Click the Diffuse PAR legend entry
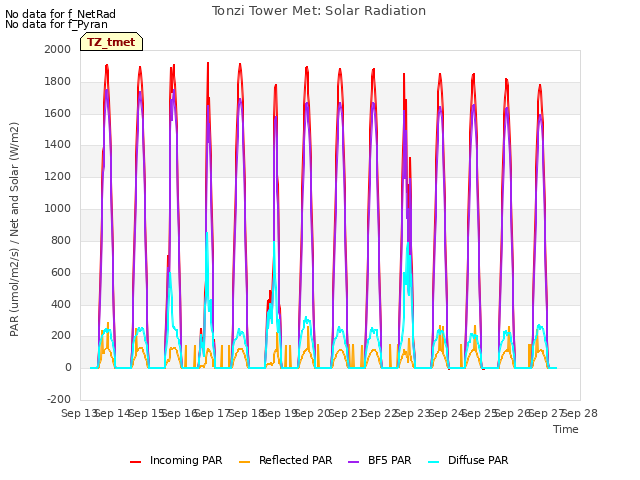Screen dimensions: 640x480 point(468,460)
